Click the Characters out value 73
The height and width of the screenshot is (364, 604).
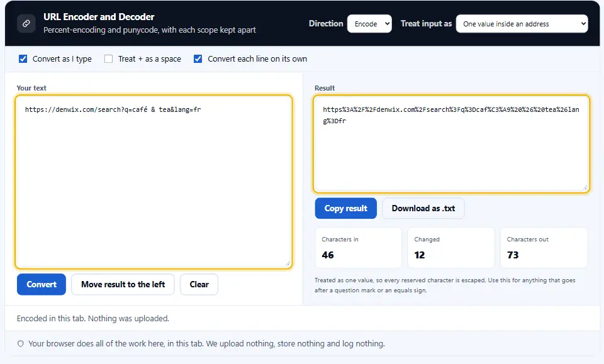513,255
